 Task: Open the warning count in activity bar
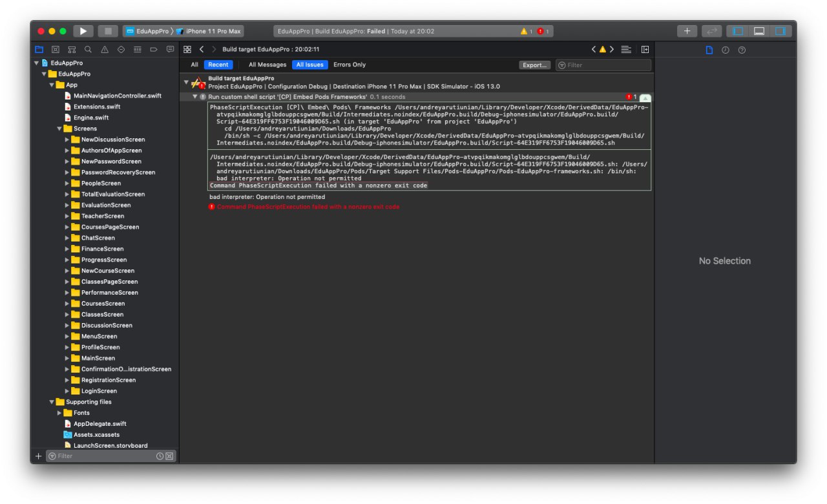(526, 31)
